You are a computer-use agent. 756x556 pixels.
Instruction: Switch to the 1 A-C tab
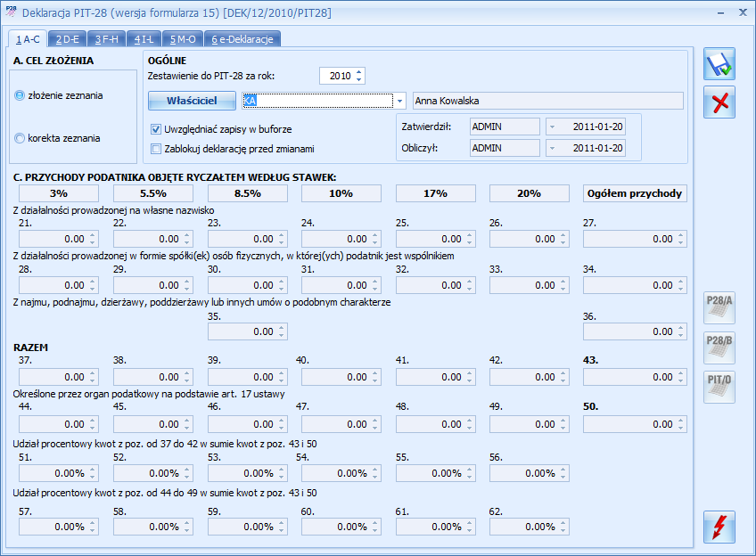pyautogui.click(x=28, y=39)
